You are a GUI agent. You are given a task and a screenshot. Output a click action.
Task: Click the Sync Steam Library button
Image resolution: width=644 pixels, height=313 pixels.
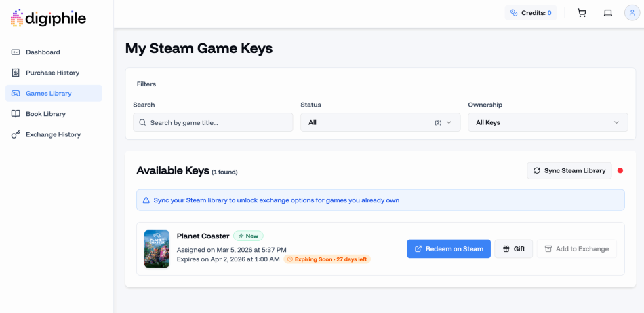coord(569,170)
